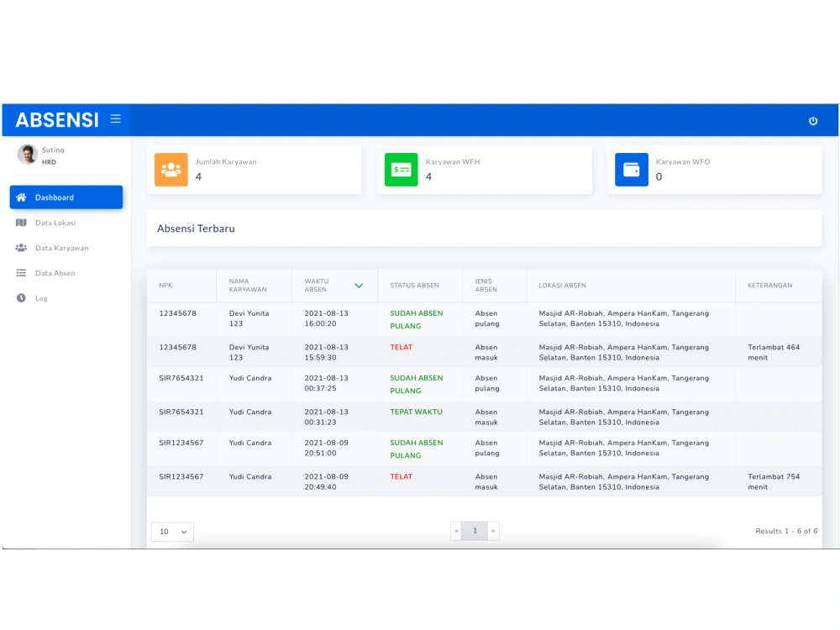Click TELAT status in the 20:49:40 row

click(x=402, y=476)
